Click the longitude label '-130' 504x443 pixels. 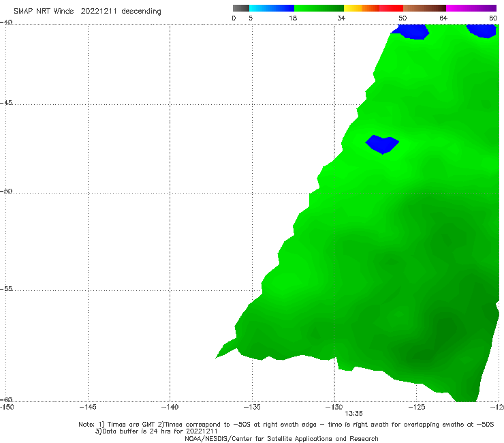pyautogui.click(x=334, y=407)
